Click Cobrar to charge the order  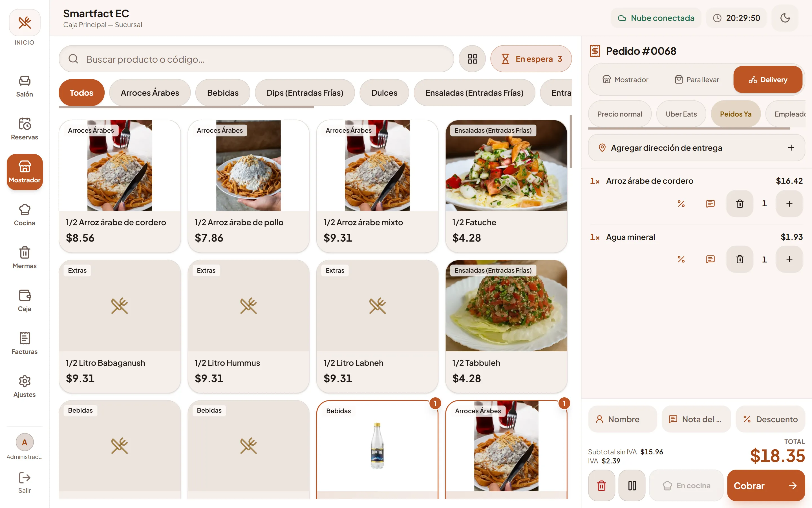pos(766,485)
